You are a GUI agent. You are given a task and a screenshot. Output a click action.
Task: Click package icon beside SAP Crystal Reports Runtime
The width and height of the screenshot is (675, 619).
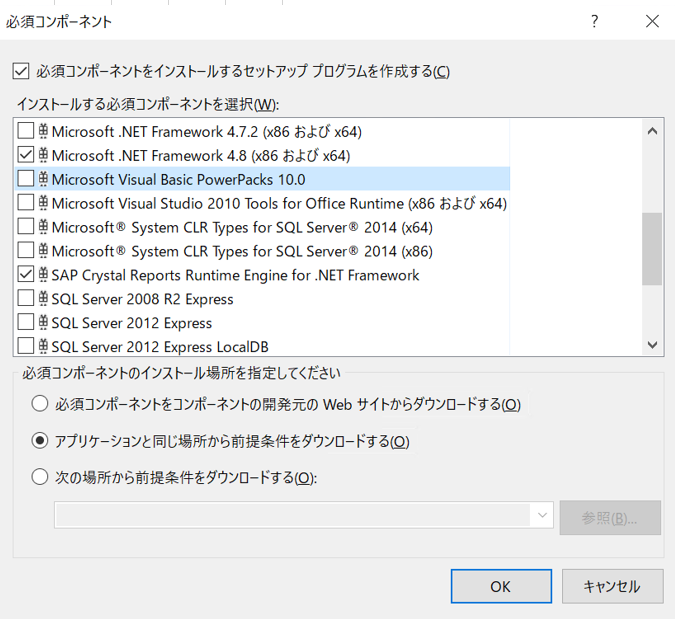(43, 275)
